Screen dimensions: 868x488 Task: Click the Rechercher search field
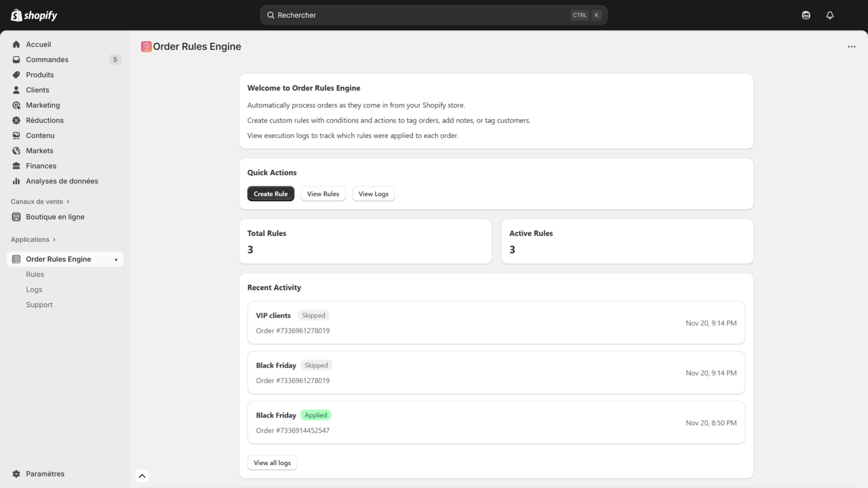point(434,15)
